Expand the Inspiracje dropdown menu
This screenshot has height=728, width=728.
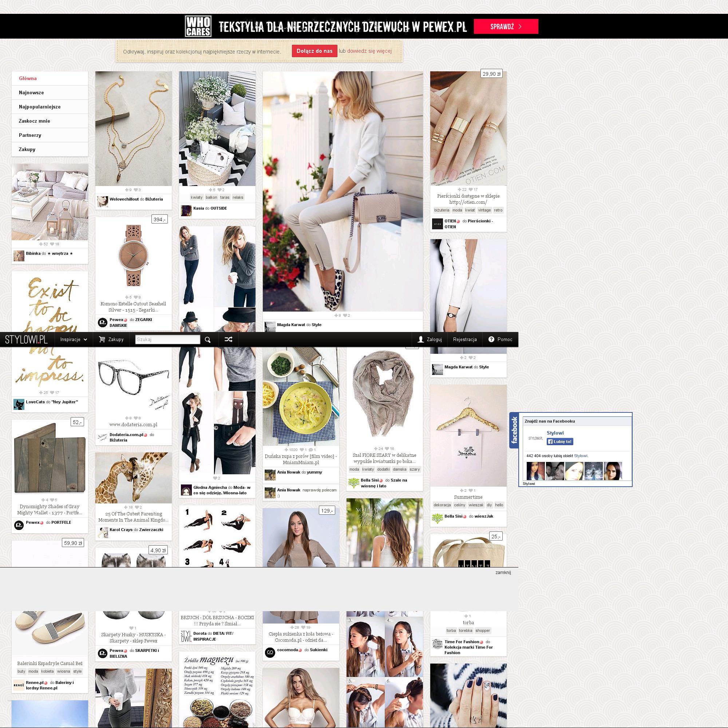[x=74, y=340]
